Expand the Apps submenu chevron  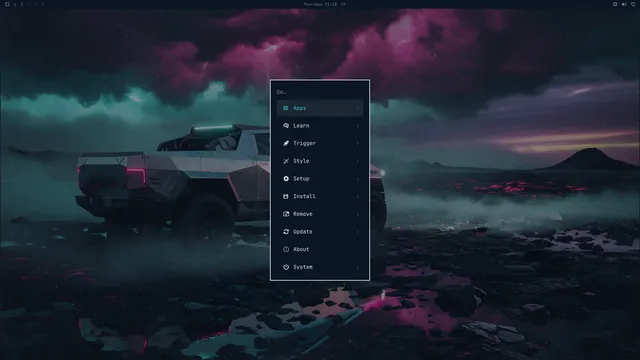(358, 108)
